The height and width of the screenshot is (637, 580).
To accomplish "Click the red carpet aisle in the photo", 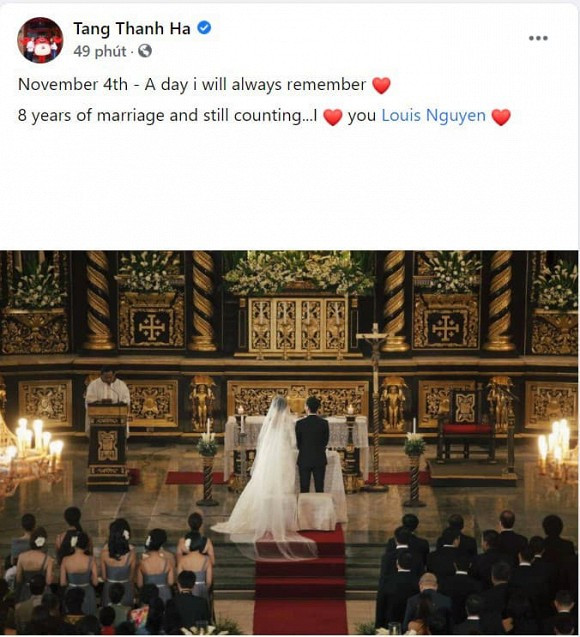I will (300, 585).
